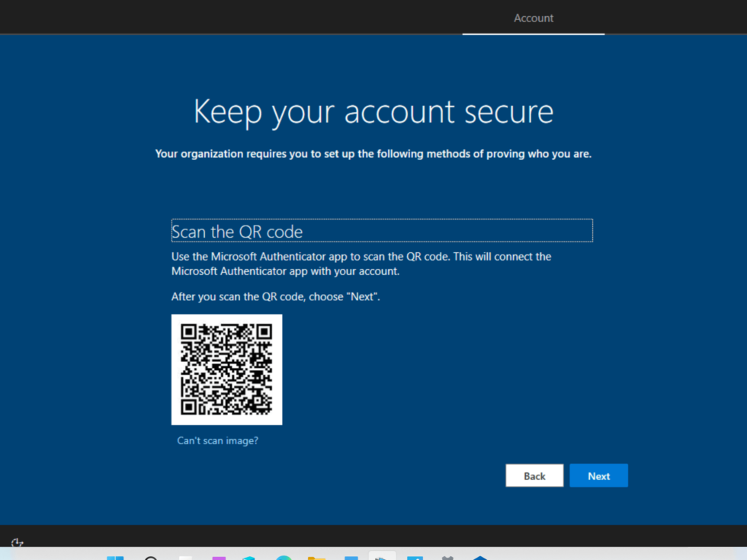
Task: Click the white app icon on the taskbar
Action: click(185, 557)
